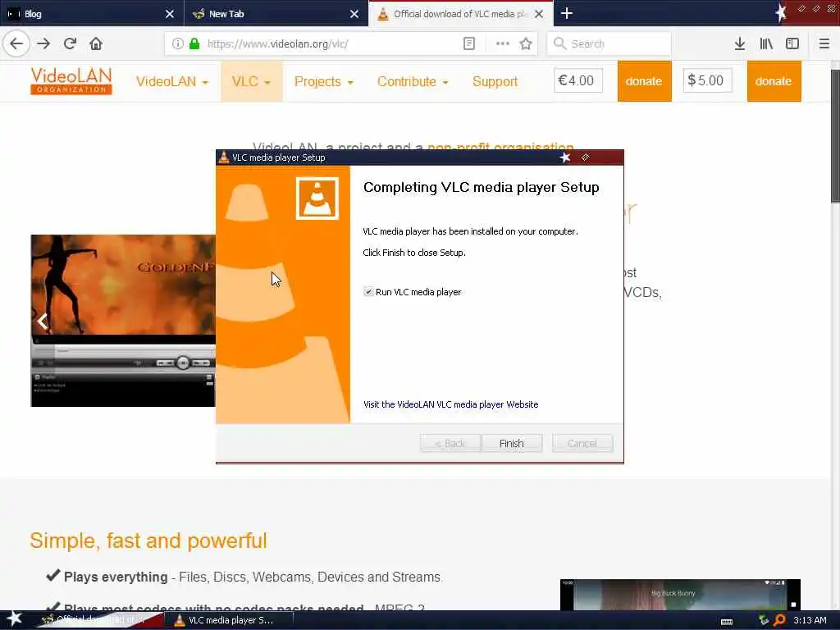This screenshot has height=630, width=840.
Task: Expand the VideoLAN navigation dropdown
Action: 172,81
